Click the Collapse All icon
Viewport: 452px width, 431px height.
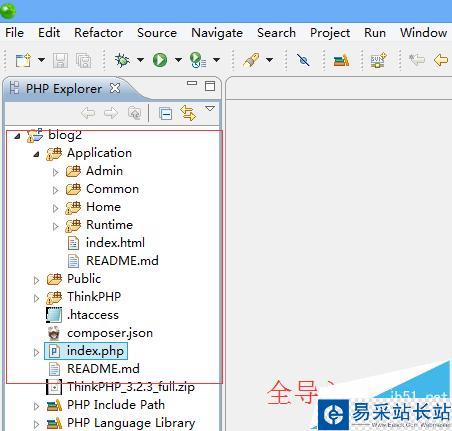(x=165, y=114)
